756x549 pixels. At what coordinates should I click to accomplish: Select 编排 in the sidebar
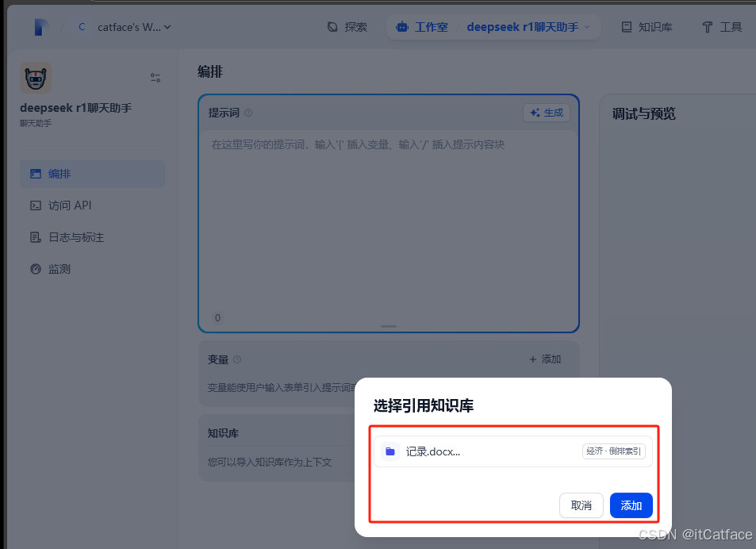tap(93, 174)
